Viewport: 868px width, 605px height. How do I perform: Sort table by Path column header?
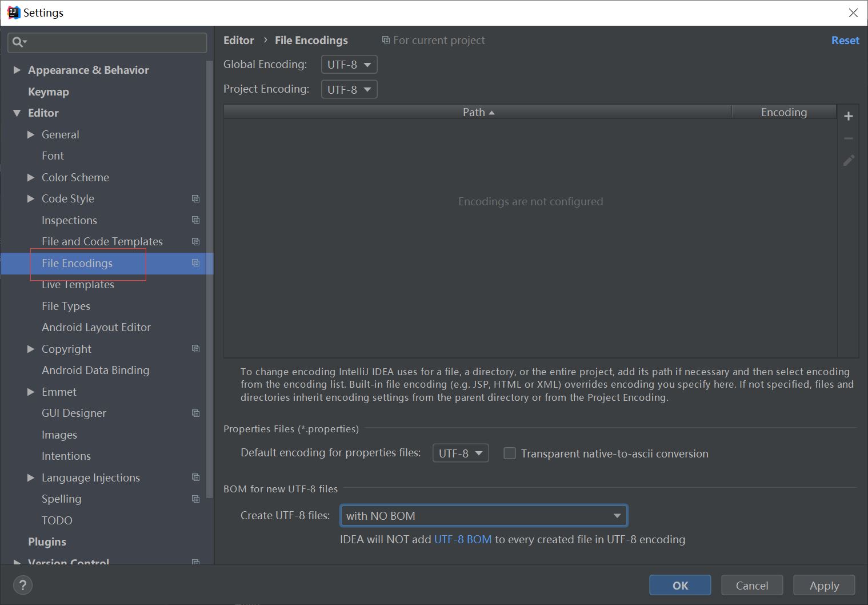click(478, 112)
